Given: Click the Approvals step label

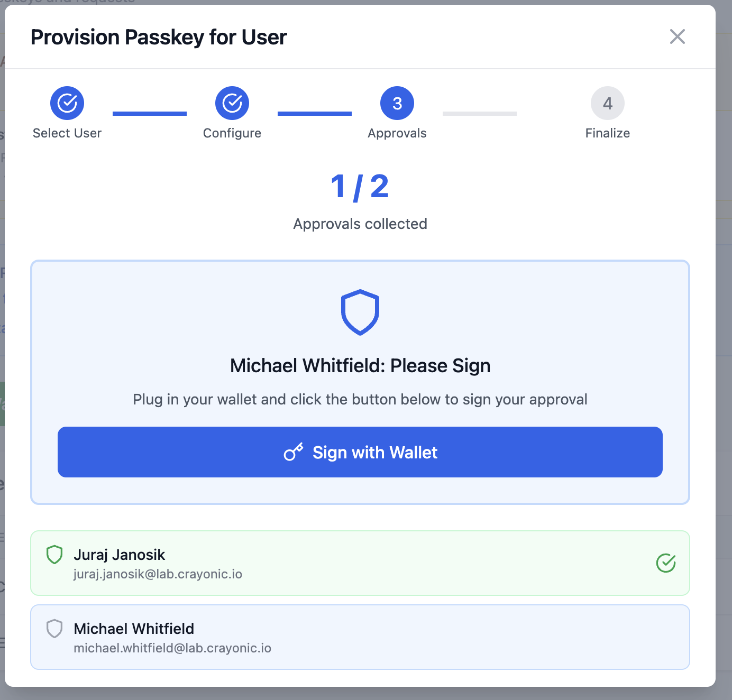Looking at the screenshot, I should (397, 133).
